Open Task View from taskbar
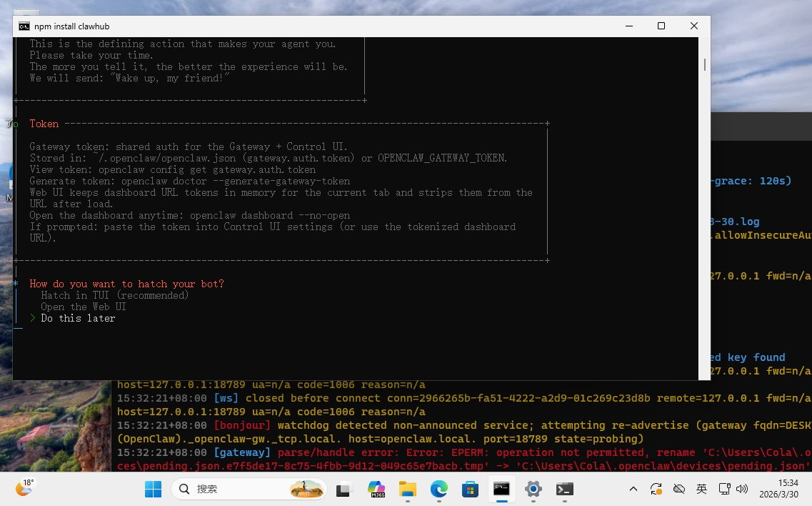The height and width of the screenshot is (506, 812). 344,489
